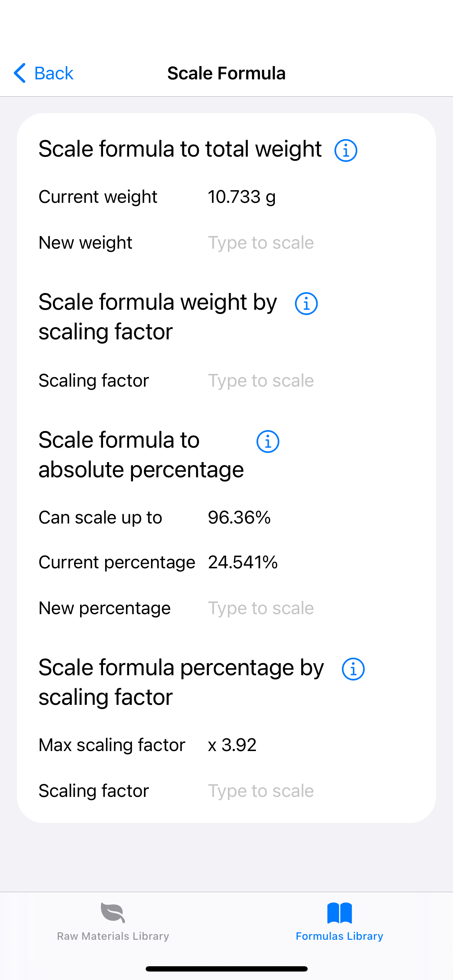Viewport: 453px width, 980px height.
Task: Tap the Scale Formula screen title
Action: coord(226,73)
